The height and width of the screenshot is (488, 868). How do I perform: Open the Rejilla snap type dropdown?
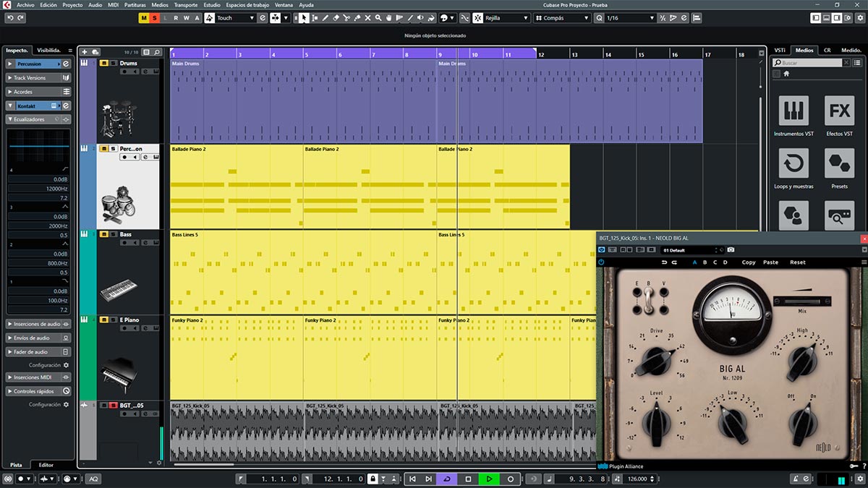(506, 17)
